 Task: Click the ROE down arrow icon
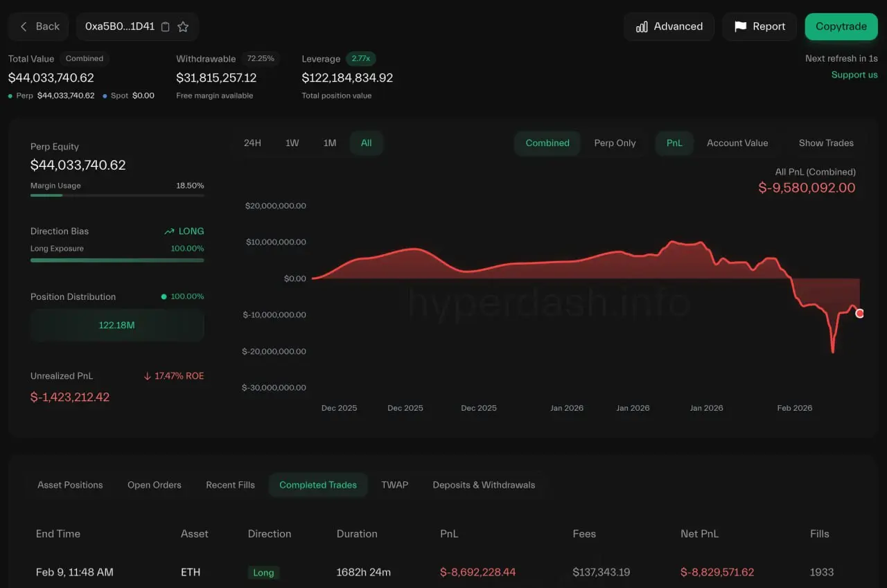[x=147, y=376]
